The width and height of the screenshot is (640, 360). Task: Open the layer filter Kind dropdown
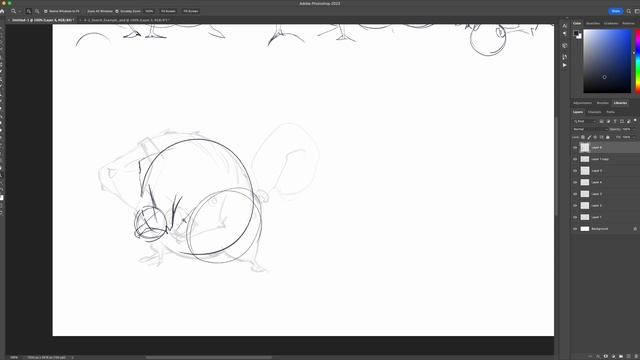pyautogui.click(x=584, y=121)
